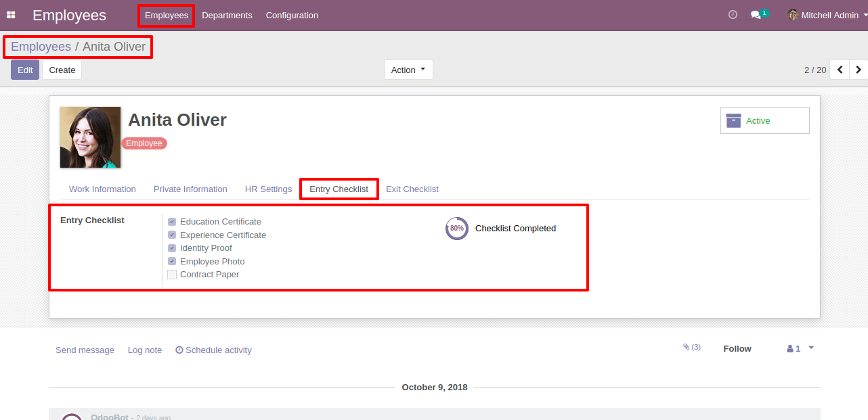
Task: Go to next employee record arrow
Action: point(859,70)
